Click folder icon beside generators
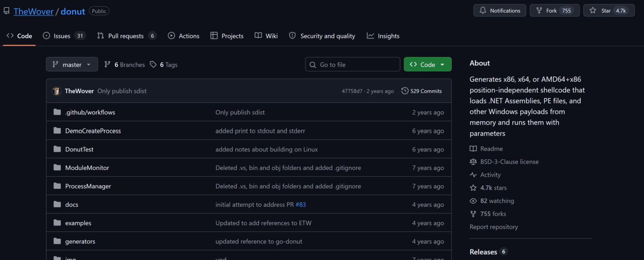The width and height of the screenshot is (644, 260). [57, 242]
